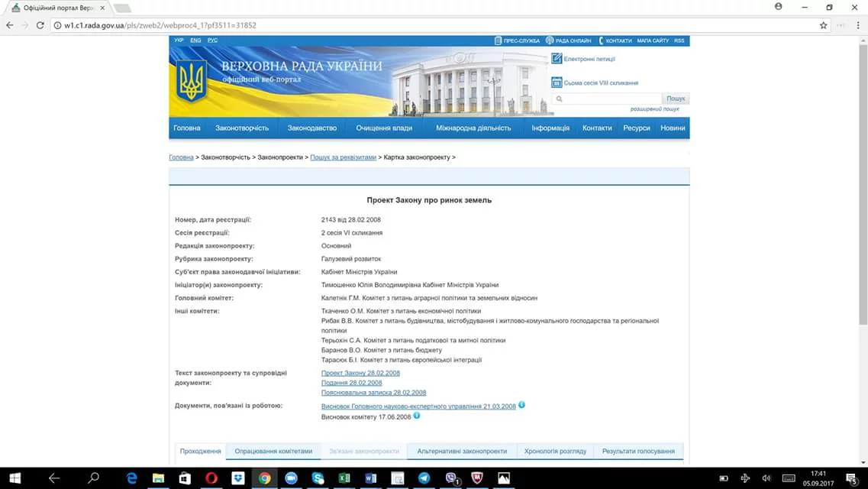
Task: Switch site language to ENG
Action: (195, 40)
